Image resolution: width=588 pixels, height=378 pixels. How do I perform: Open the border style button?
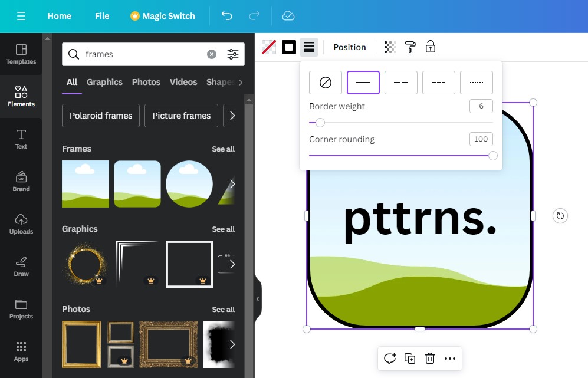tap(308, 47)
